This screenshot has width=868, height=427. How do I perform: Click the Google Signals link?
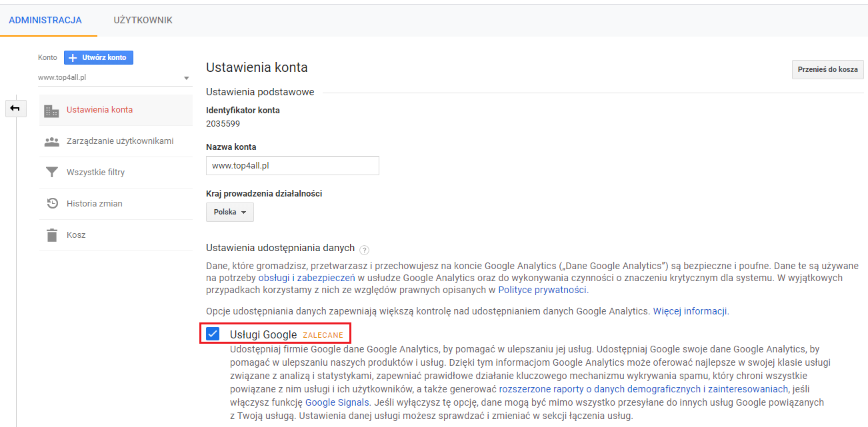pos(337,402)
